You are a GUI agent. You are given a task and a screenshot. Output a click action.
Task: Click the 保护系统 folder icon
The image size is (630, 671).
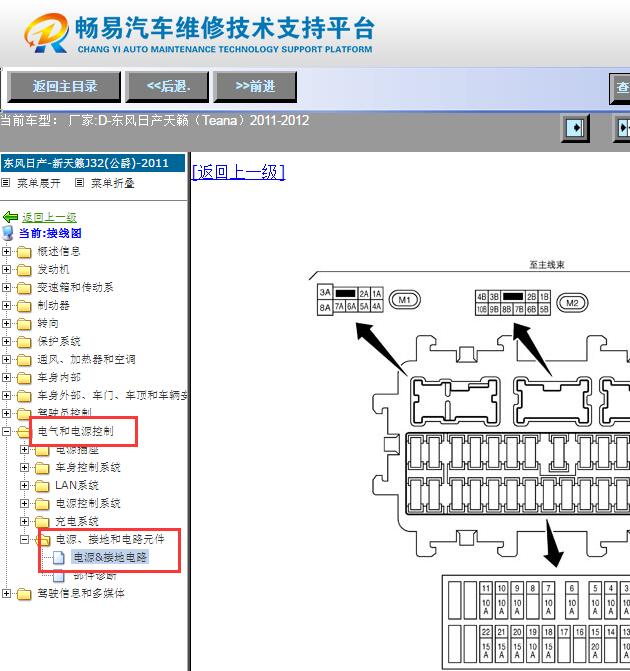click(x=24, y=341)
